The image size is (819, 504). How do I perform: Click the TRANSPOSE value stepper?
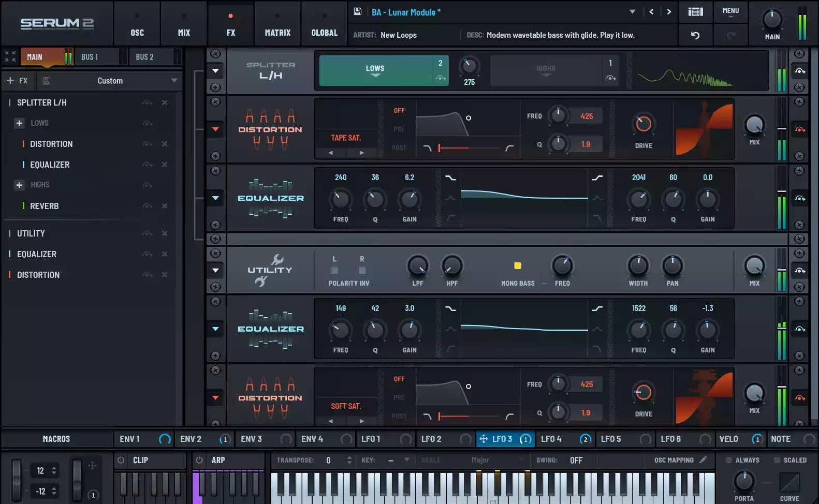point(349,460)
